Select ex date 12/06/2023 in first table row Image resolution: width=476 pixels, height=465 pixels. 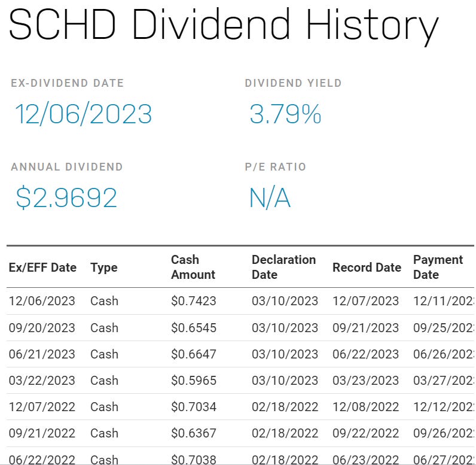pyautogui.click(x=42, y=301)
